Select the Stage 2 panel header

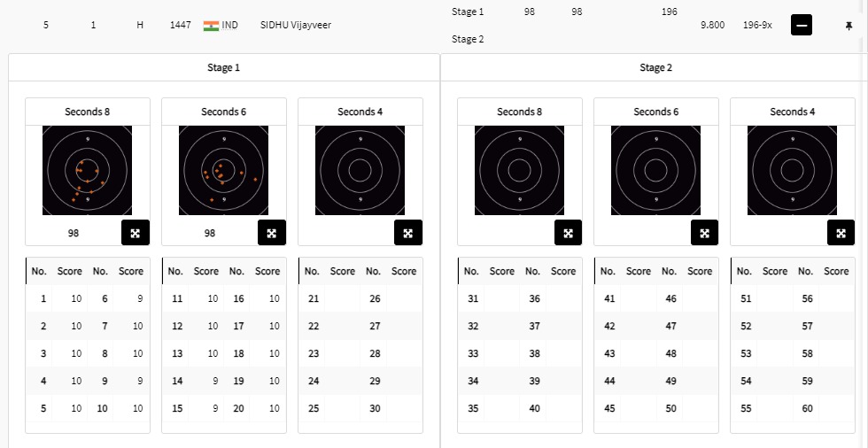point(653,68)
